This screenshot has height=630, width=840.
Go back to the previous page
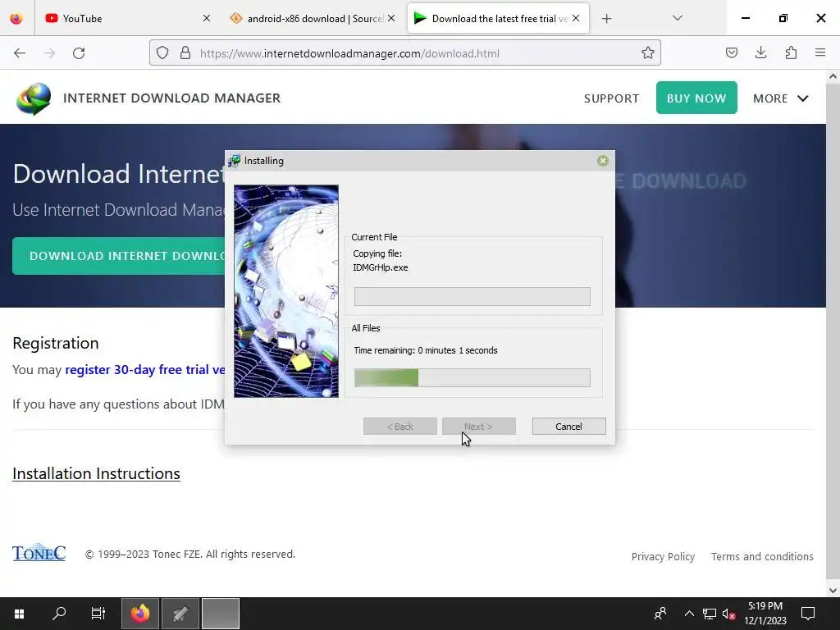coord(20,53)
